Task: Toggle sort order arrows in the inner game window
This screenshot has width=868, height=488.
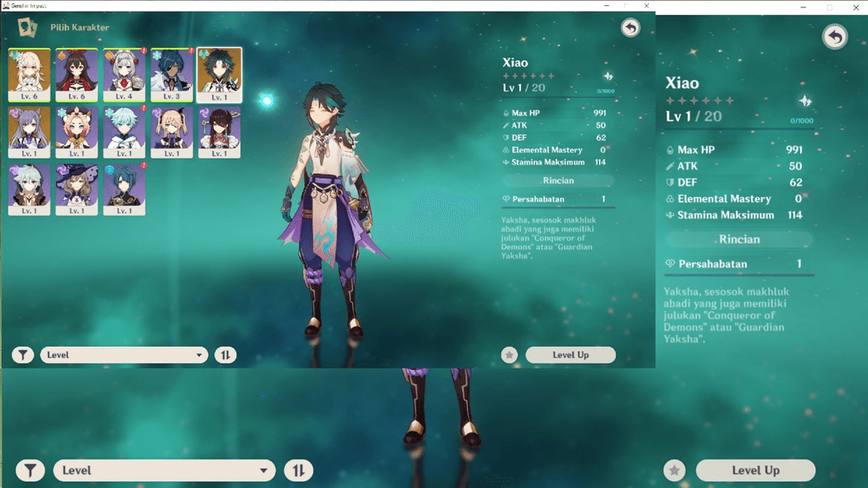Action: (x=225, y=355)
